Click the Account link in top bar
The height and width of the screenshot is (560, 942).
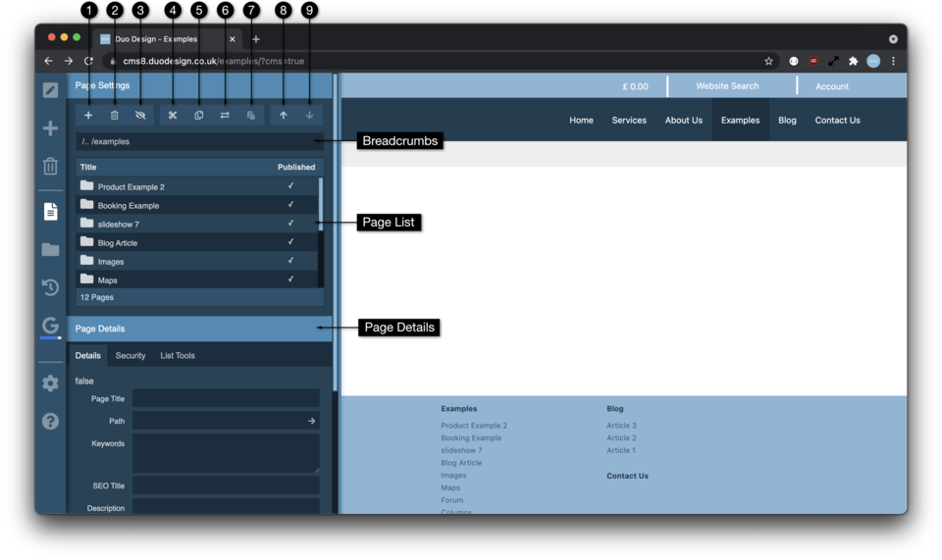(831, 86)
